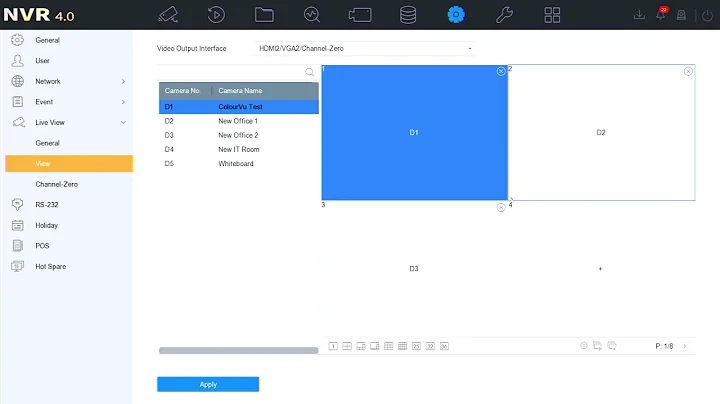Click the stop all channels icon

pyautogui.click(x=612, y=346)
